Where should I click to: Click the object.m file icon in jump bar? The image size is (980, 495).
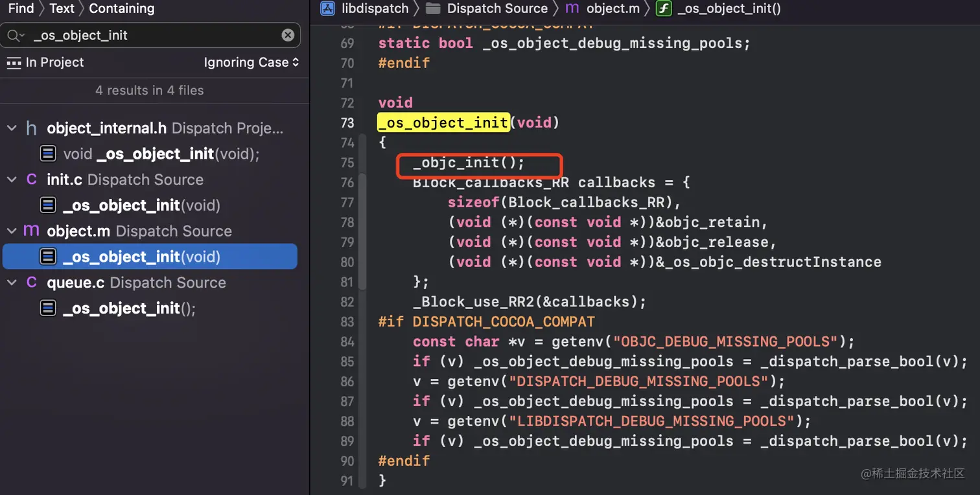click(x=572, y=8)
